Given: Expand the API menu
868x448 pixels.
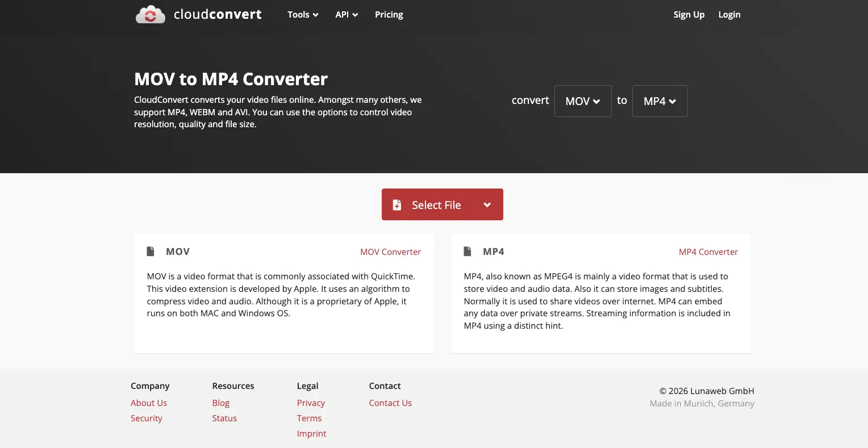Looking at the screenshot, I should (x=346, y=14).
